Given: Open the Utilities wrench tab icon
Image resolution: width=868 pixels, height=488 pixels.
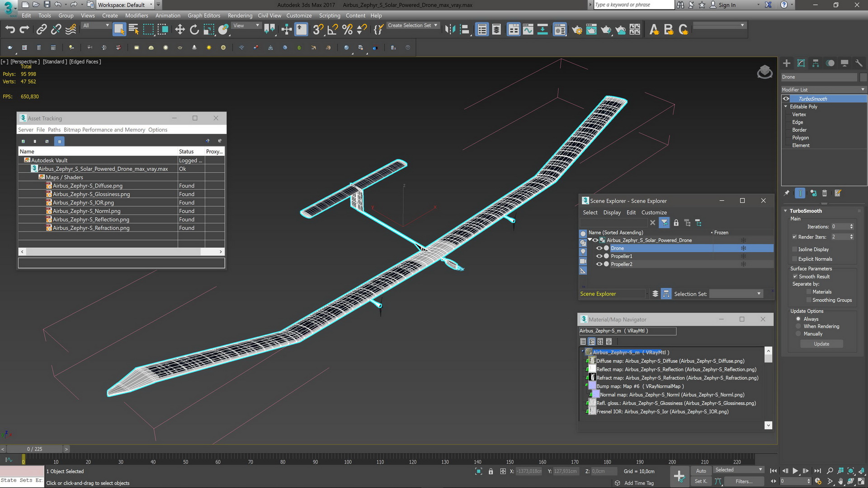Looking at the screenshot, I should coord(859,63).
